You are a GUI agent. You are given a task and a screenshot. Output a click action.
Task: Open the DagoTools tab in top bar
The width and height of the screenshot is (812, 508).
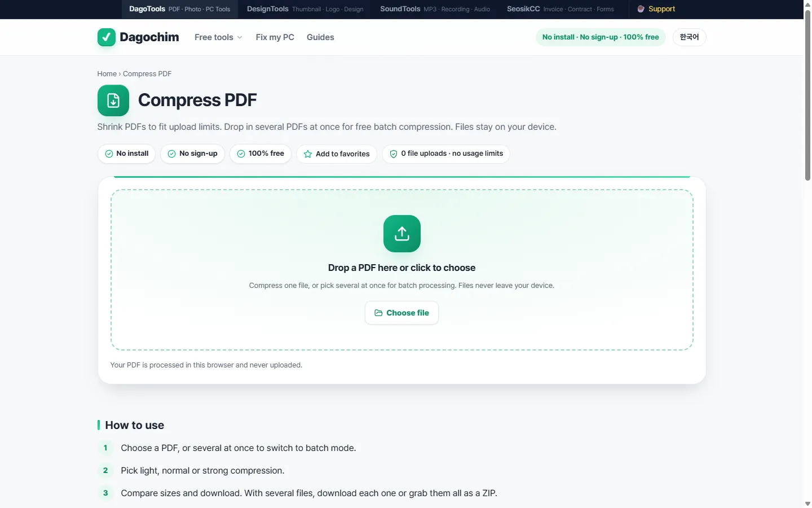tap(180, 9)
